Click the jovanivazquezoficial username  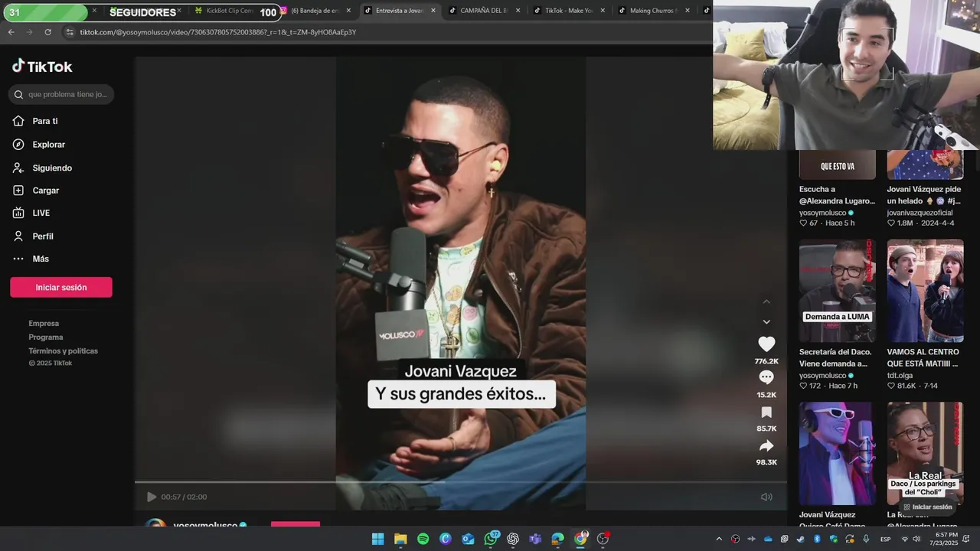pos(920,213)
